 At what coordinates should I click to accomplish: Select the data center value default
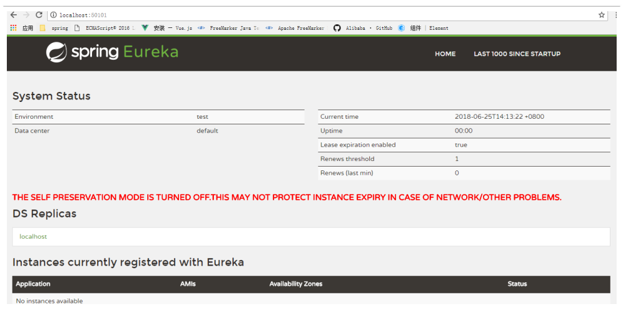(x=208, y=131)
